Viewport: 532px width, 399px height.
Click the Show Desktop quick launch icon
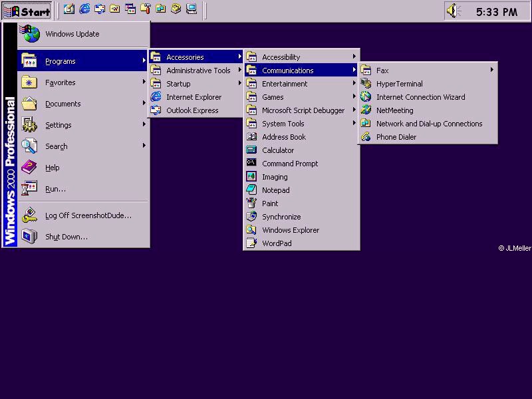click(x=69, y=9)
